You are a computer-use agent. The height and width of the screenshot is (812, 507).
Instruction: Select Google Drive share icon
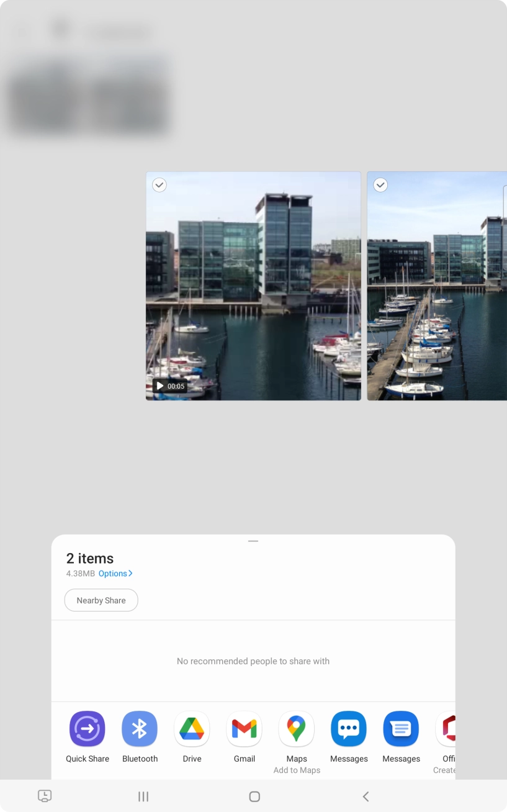point(192,729)
